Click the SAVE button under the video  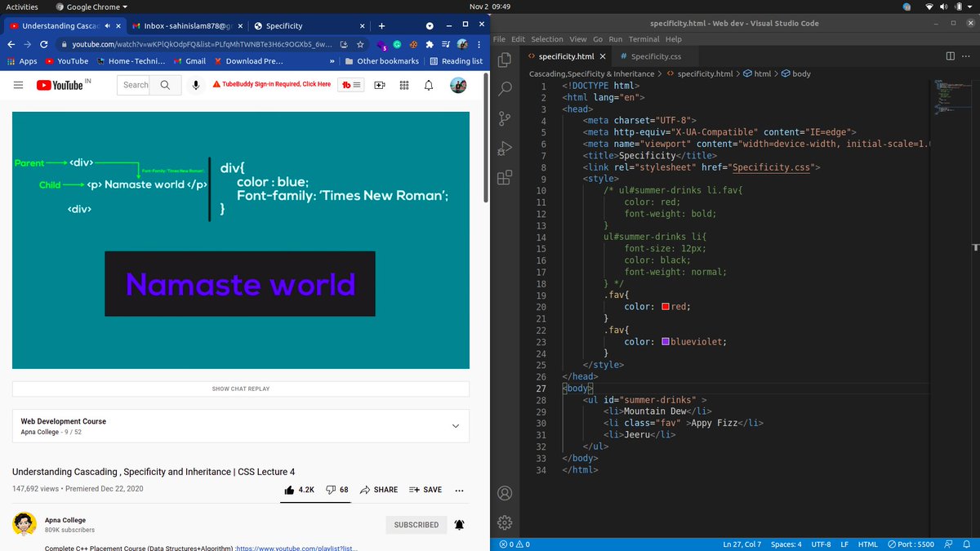(425, 490)
